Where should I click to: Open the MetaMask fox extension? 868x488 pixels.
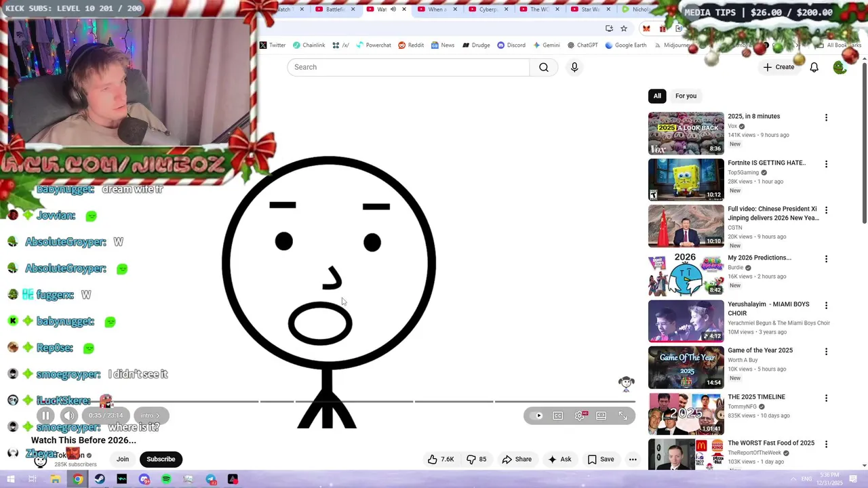[x=646, y=28]
